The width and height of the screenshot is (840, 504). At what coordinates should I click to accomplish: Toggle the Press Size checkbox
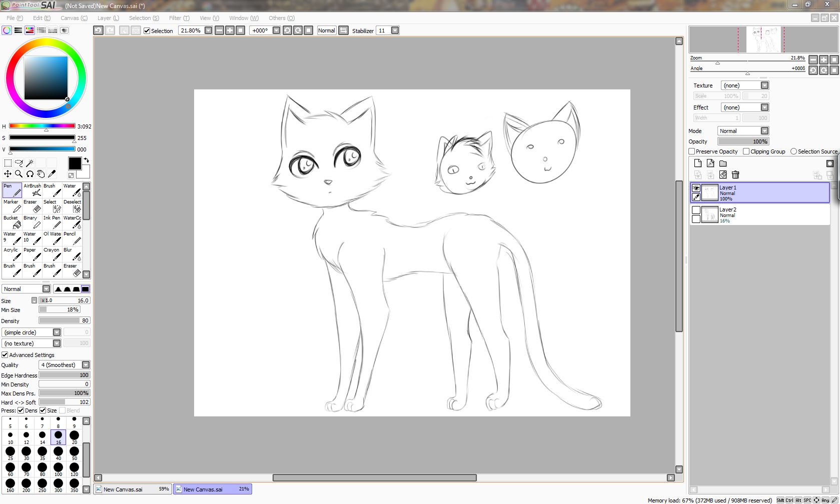43,410
